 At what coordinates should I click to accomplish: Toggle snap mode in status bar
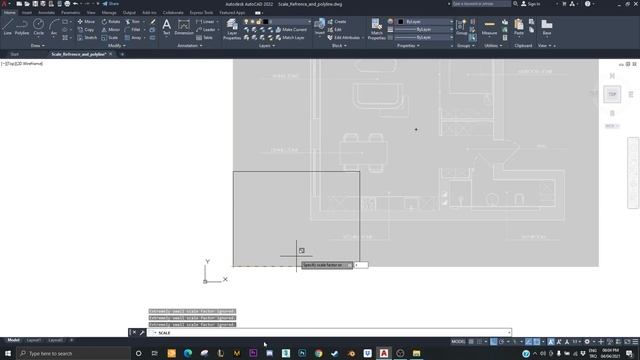[480, 342]
